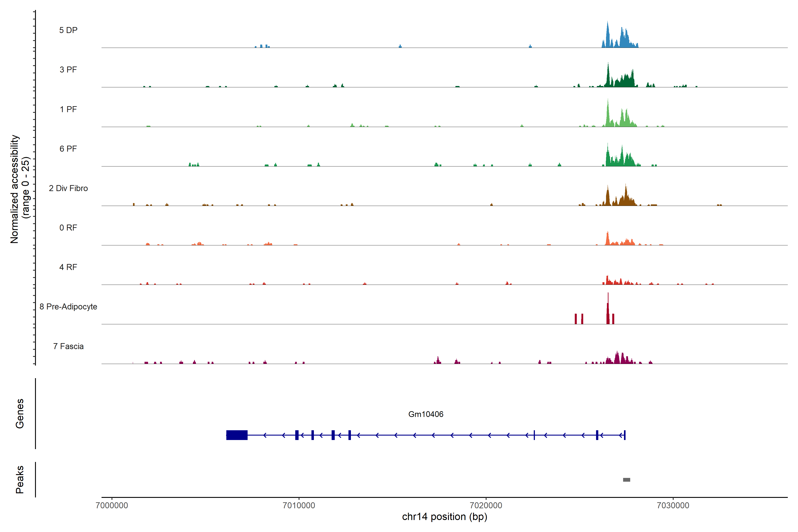Click the 7 Fascia track label
The image size is (798, 532).
(68, 346)
